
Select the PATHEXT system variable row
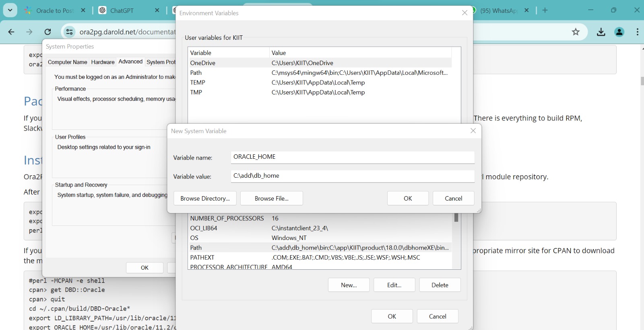coord(320,257)
